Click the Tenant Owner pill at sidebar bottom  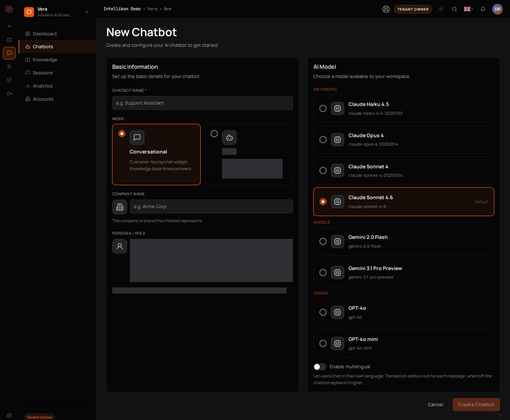coord(40,417)
